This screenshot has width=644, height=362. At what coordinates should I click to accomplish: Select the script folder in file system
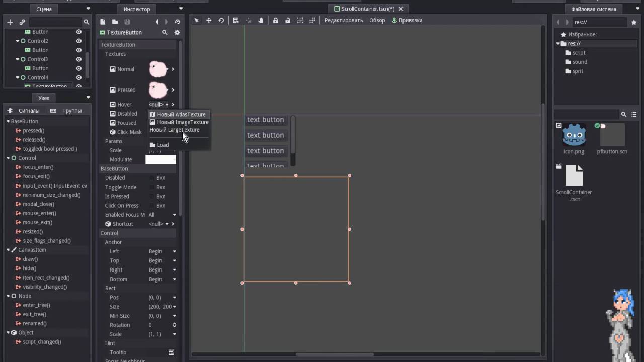pyautogui.click(x=579, y=53)
